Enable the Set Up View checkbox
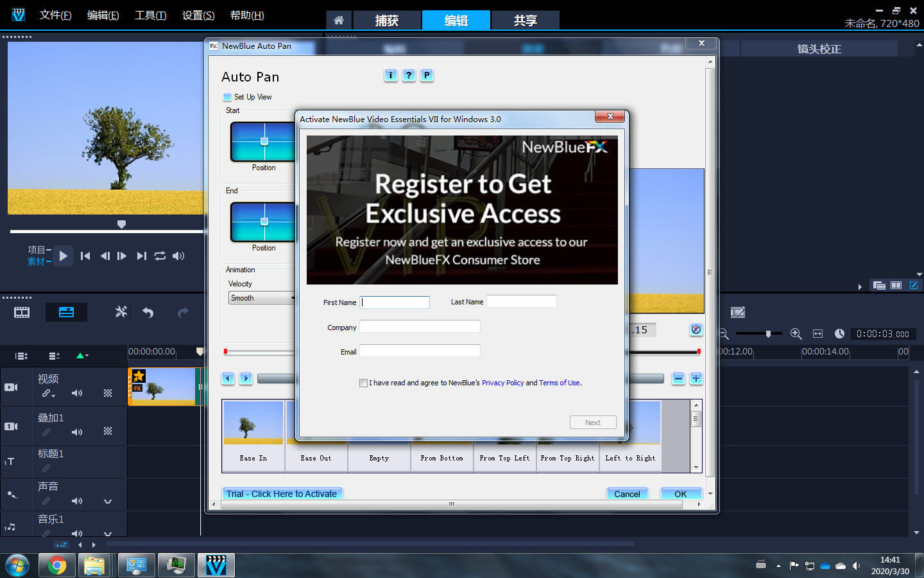The height and width of the screenshot is (578, 924). (x=227, y=97)
